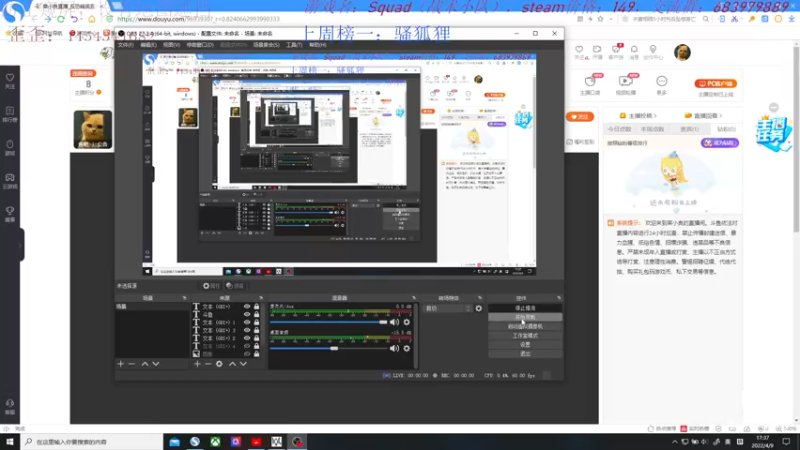Toggle visibility eye of 文本 (GDI+) 4 source
This screenshot has height=450, width=800.
tap(247, 346)
